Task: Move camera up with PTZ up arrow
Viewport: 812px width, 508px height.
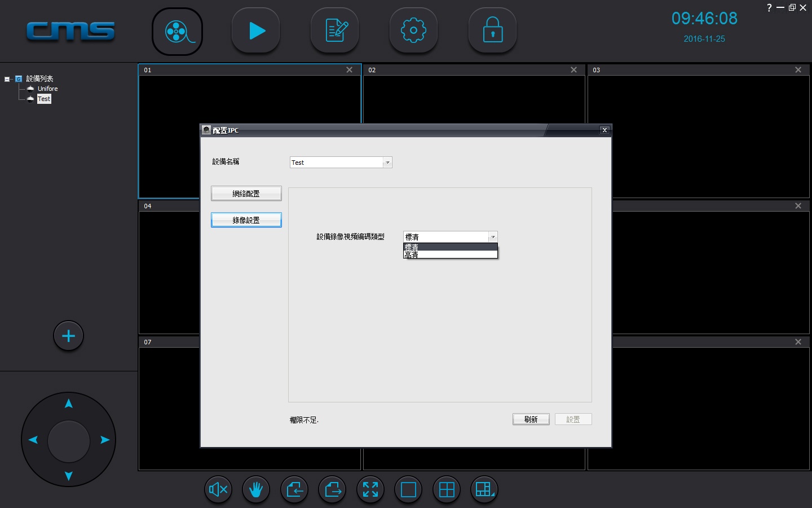Action: point(69,404)
